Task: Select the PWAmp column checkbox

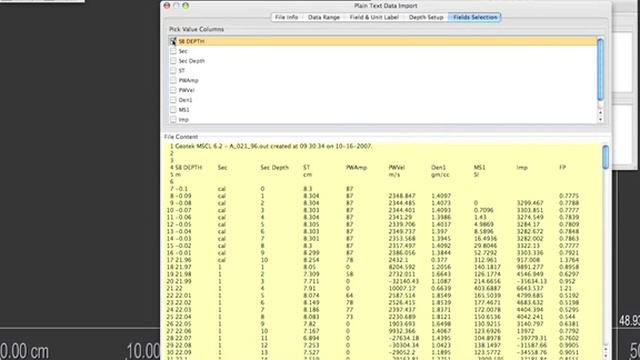Action: pos(173,80)
